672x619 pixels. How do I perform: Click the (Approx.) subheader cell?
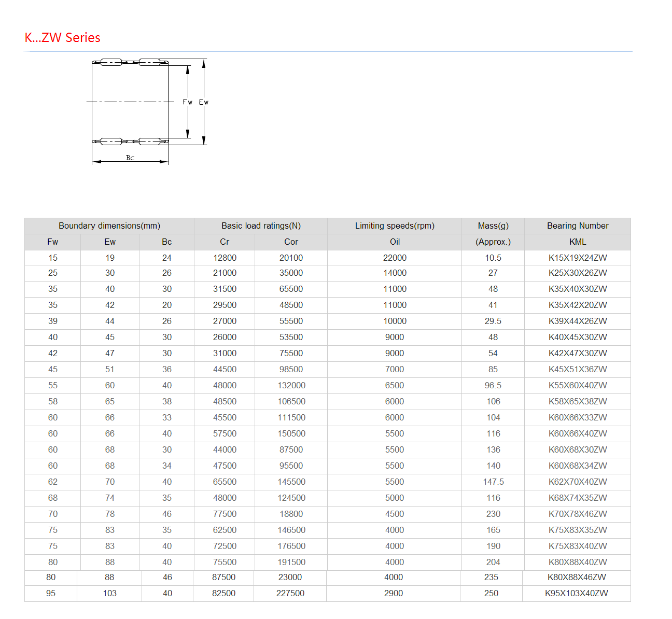tap(493, 242)
